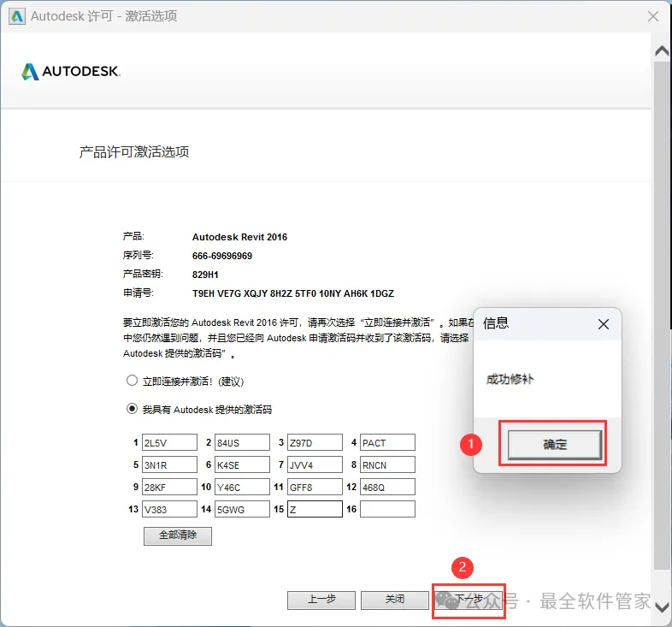The image size is (672, 627).
Task: Click the product name Autodesk Revit 2016
Action: click(239, 237)
